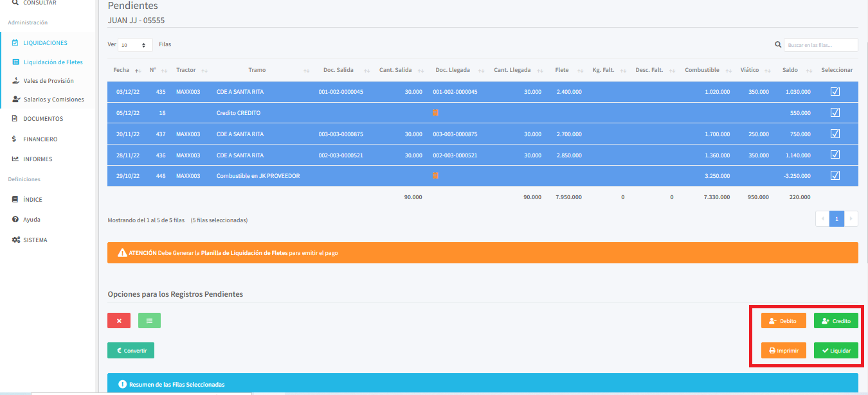
Task: Click the Buscar en las filas field
Action: click(820, 45)
